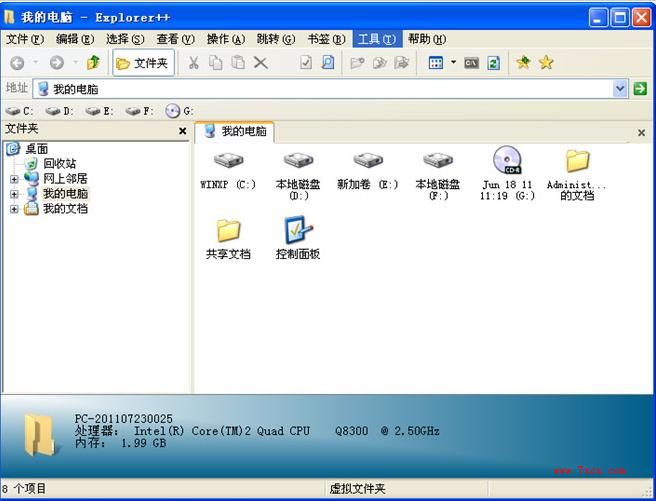Click status bar text 8 个项目
This screenshot has width=656, height=501.
[x=24, y=488]
